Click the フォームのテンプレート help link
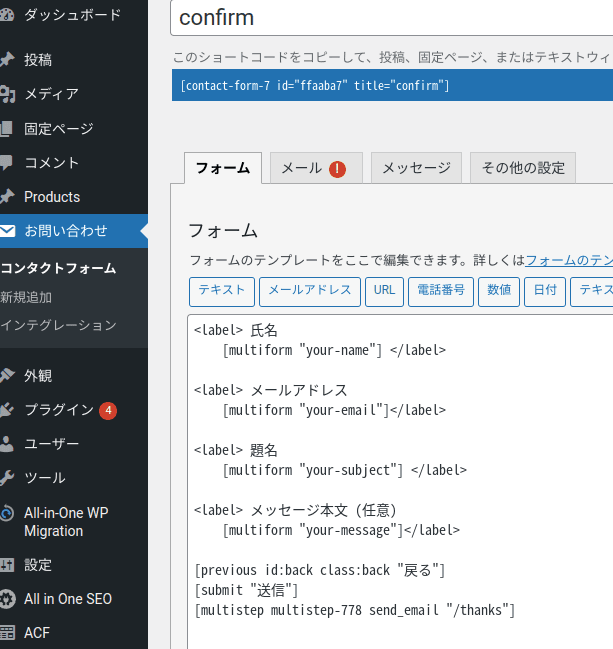Screen dimensions: 613x649 [569, 260]
